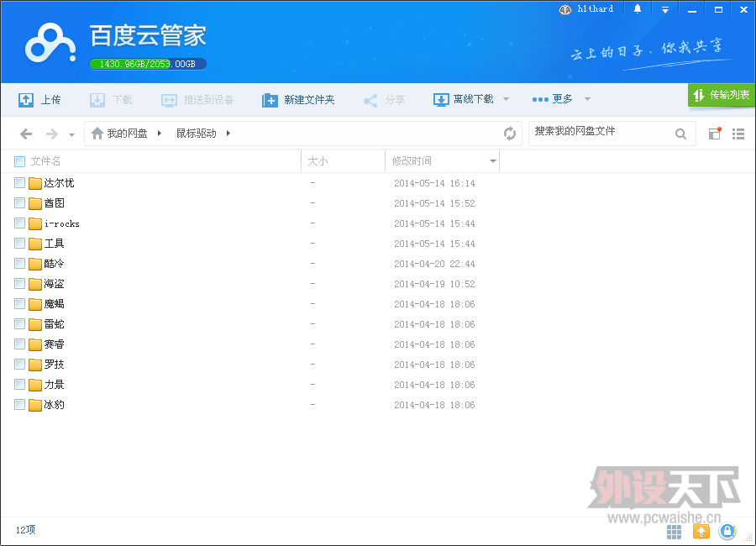Click the 冰豹 folder icon
The height and width of the screenshot is (546, 756).
pos(35,405)
